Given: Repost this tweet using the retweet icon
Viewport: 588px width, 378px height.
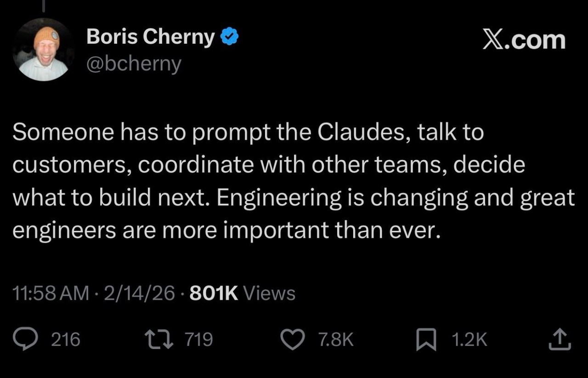Looking at the screenshot, I should [158, 340].
